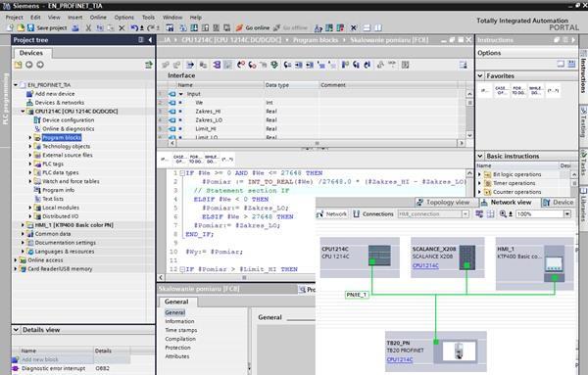
Task: Click the Open project icon in toolbar
Action: tap(21, 28)
